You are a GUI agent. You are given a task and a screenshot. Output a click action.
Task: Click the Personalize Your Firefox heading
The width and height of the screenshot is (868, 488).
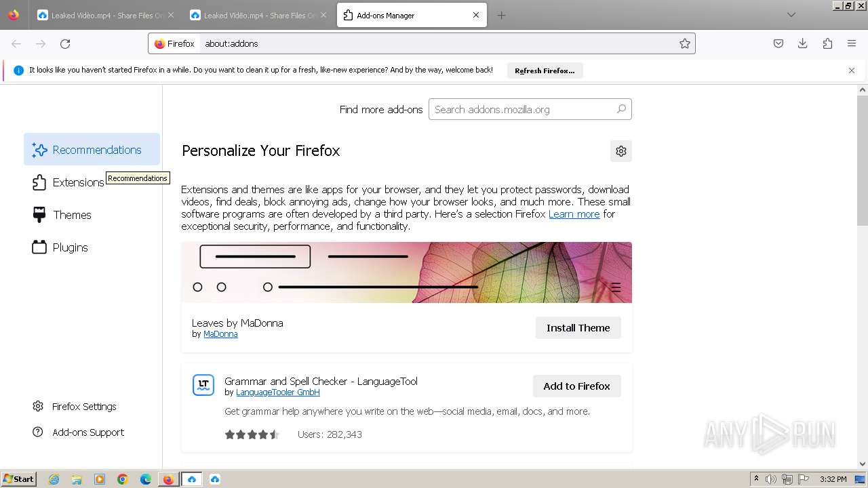(x=261, y=150)
